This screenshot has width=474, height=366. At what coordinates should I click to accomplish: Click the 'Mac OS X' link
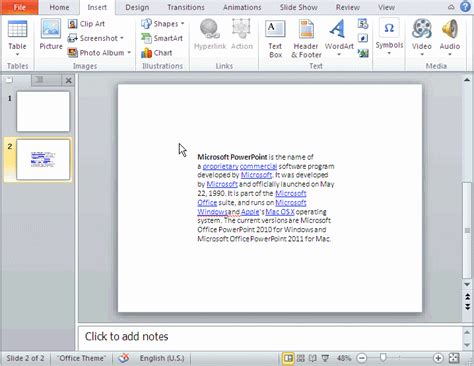pos(280,212)
